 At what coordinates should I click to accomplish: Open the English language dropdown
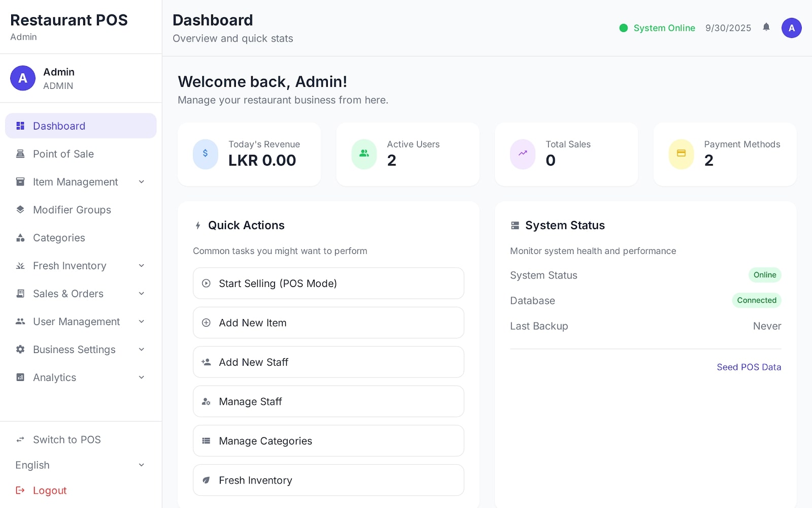[x=141, y=465]
